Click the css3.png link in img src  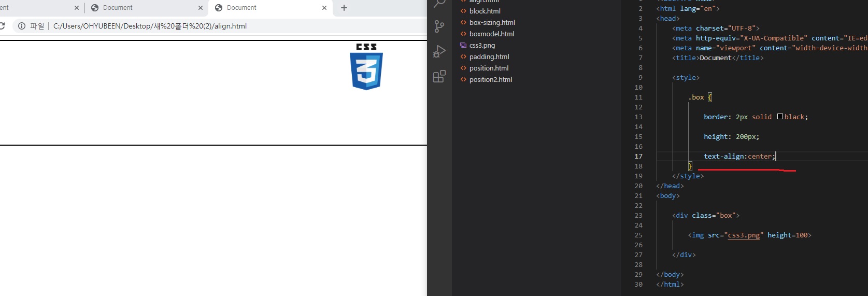(x=744, y=235)
